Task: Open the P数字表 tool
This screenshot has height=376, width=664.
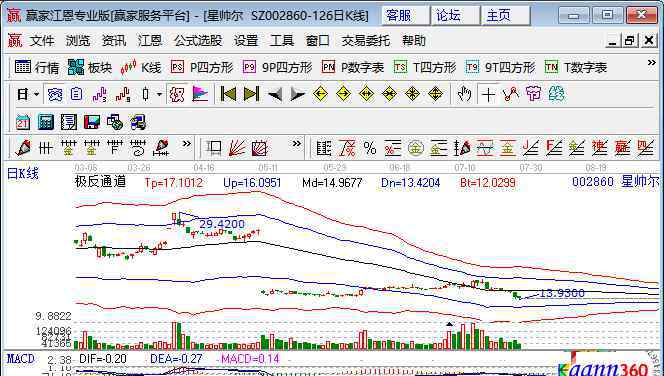Action: click(353, 67)
